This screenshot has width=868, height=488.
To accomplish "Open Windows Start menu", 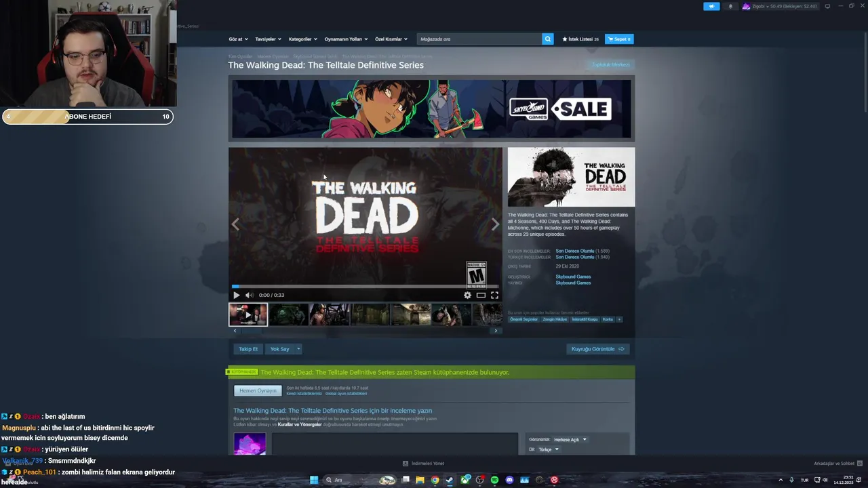I will tap(314, 480).
